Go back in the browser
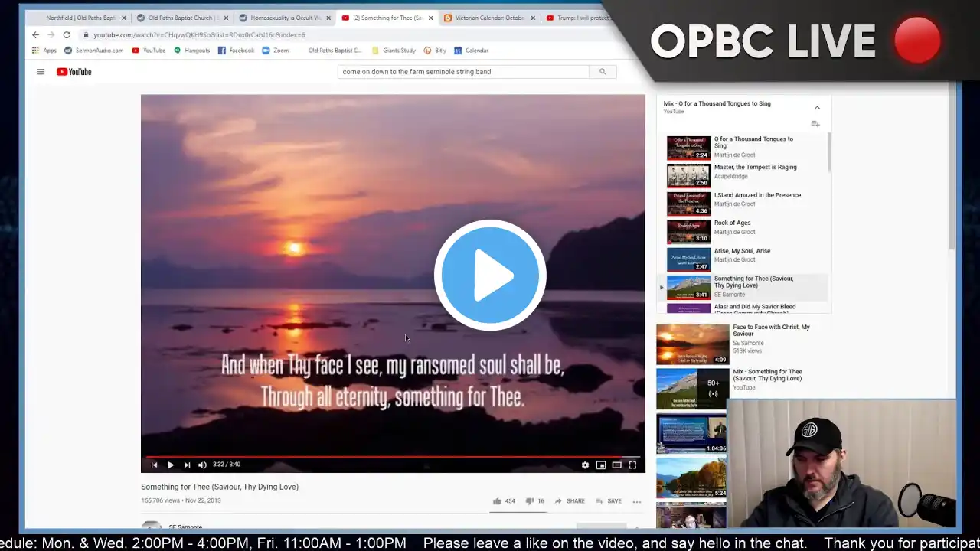 (35, 35)
